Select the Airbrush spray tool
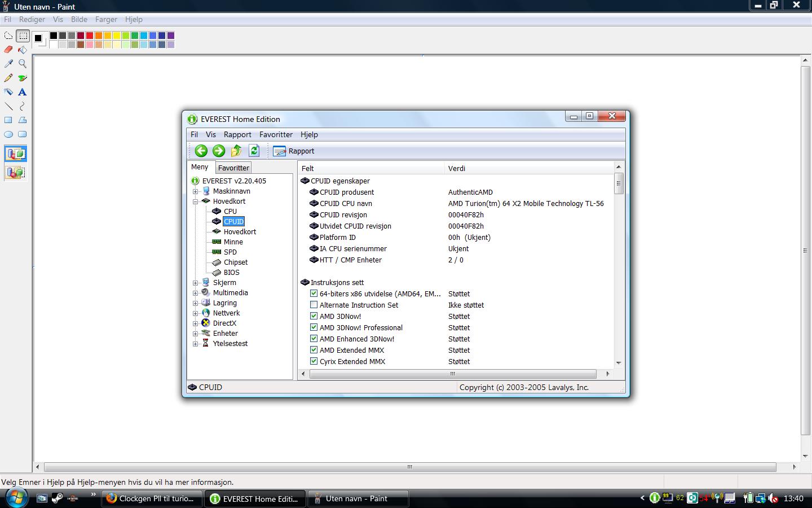This screenshot has width=812, height=508. [8, 92]
